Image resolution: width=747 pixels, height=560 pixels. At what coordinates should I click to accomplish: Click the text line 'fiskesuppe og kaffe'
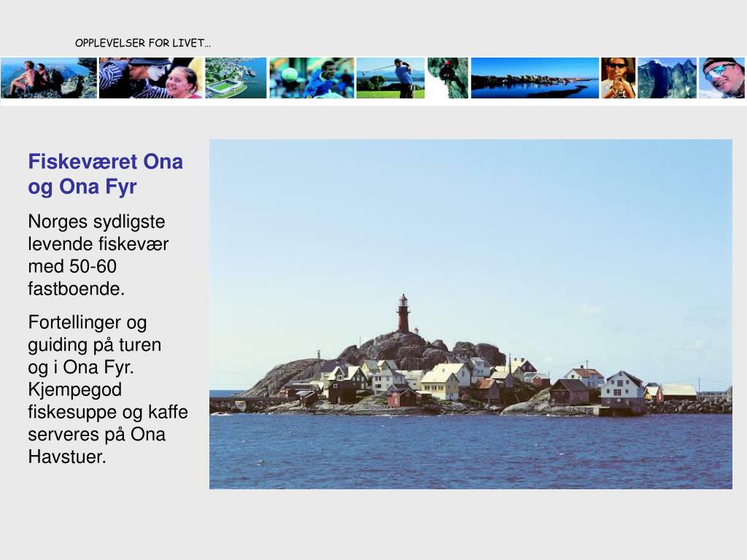[108, 412]
